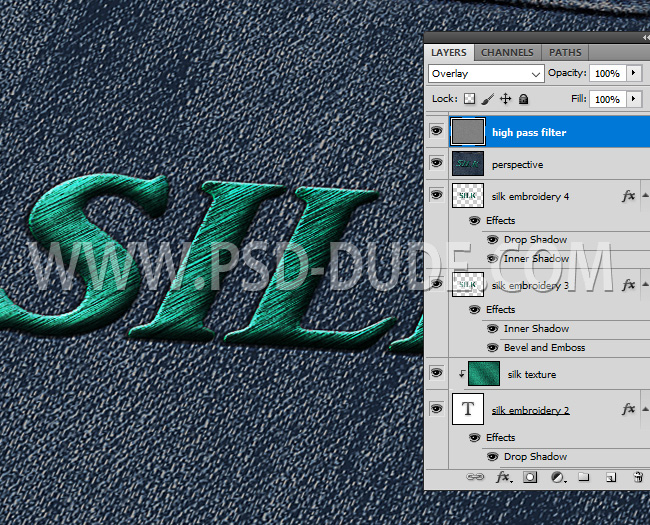Viewport: 650px width, 525px height.
Task: Lock layer position
Action: point(505,99)
